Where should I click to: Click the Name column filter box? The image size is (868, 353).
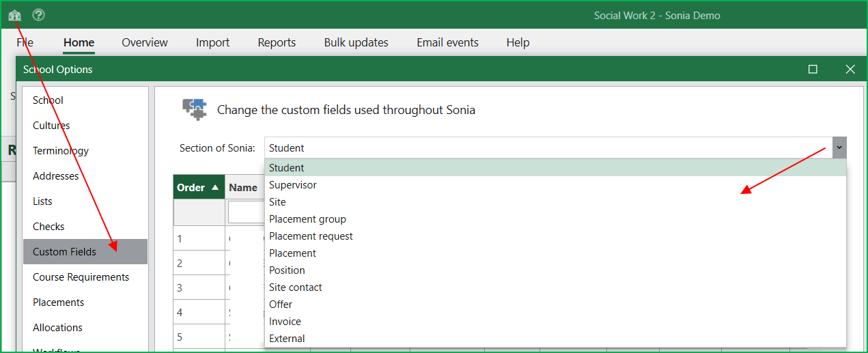click(x=247, y=212)
